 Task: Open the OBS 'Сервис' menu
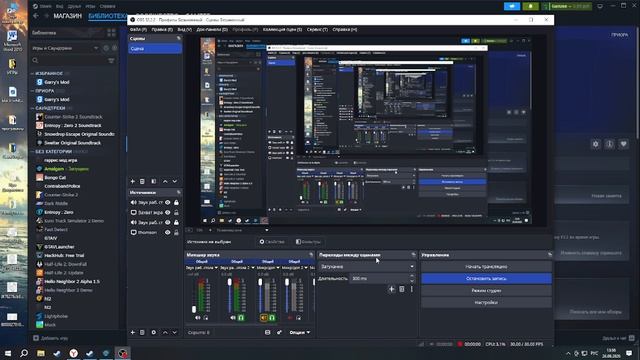pyautogui.click(x=318, y=29)
